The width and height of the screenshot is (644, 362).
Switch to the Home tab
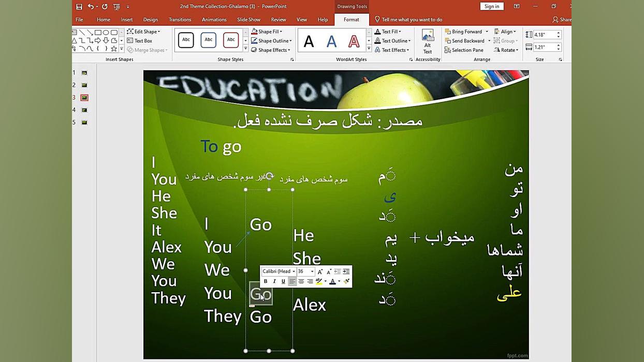point(104,20)
